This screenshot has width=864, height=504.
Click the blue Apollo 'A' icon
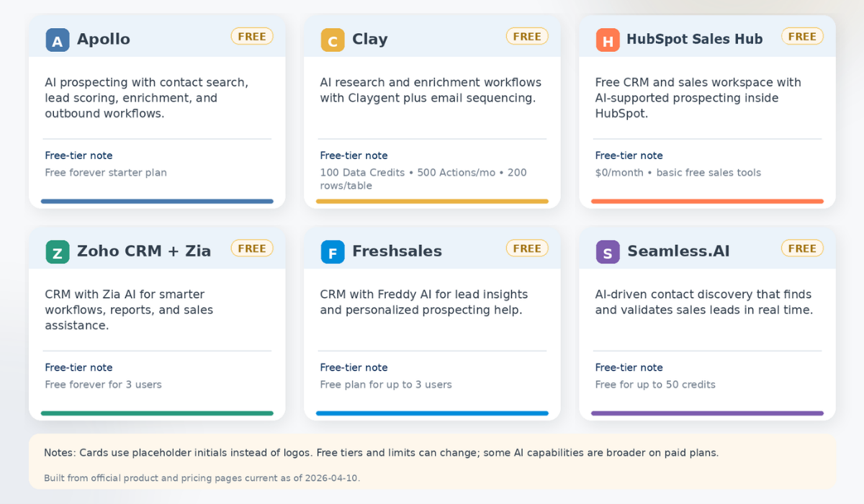[x=58, y=40]
